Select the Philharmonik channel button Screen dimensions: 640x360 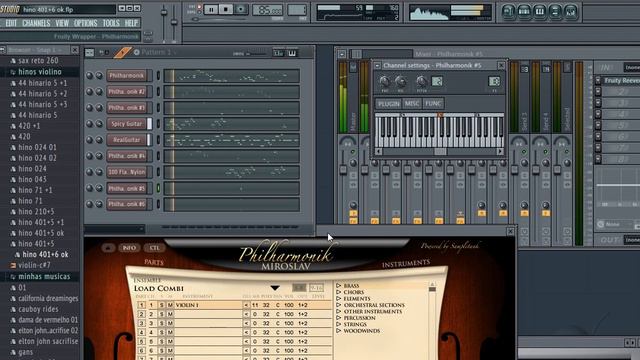pos(127,76)
